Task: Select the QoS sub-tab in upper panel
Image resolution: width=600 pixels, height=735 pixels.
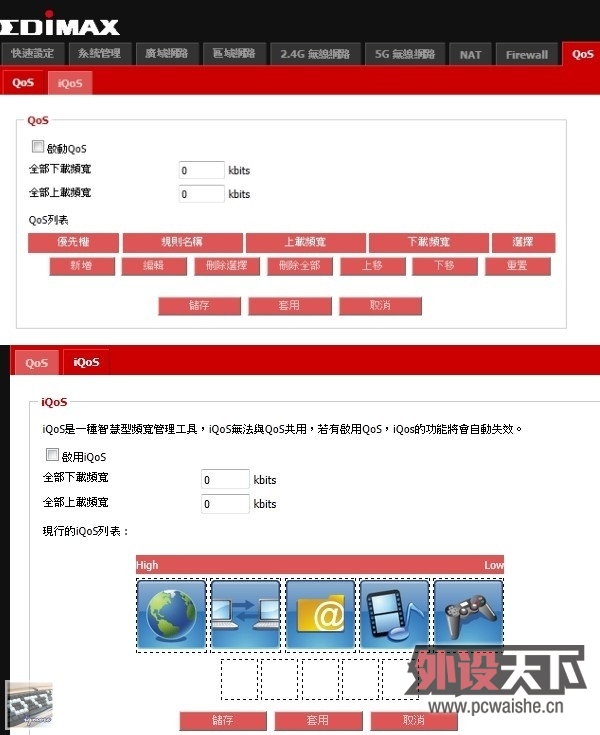Action: [22, 82]
